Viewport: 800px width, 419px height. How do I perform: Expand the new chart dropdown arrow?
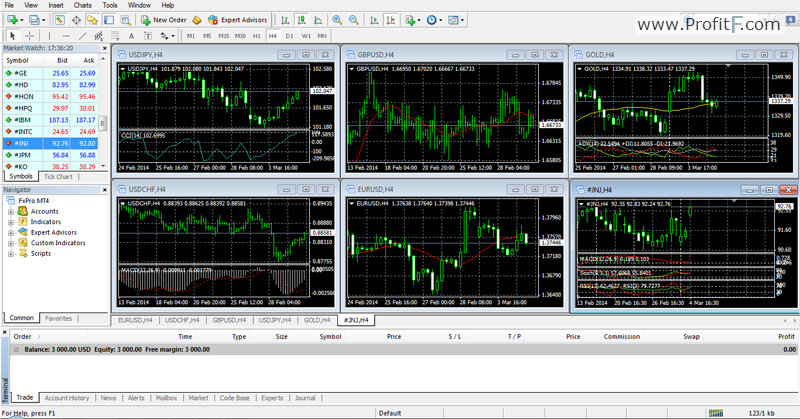pos(22,20)
